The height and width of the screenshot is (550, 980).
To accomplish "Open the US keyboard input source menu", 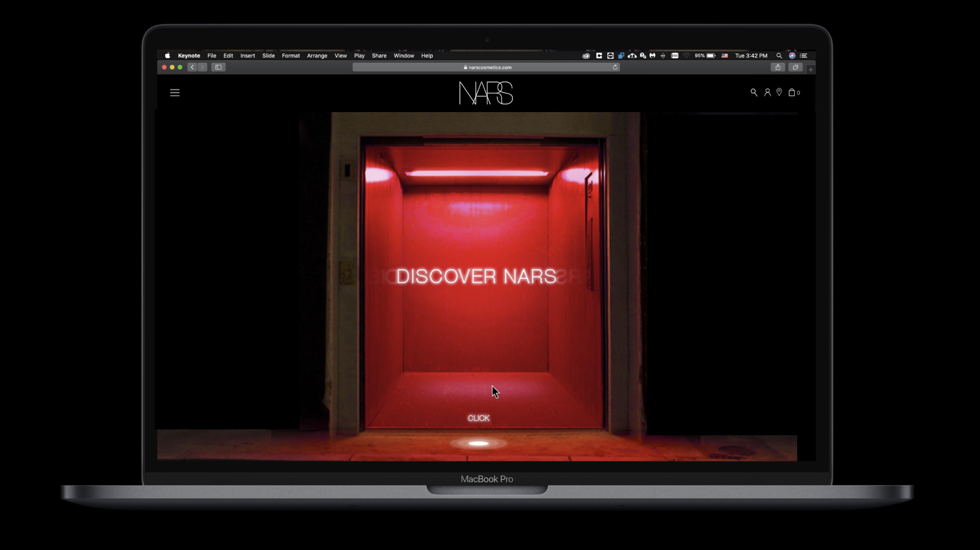I will tap(726, 55).
